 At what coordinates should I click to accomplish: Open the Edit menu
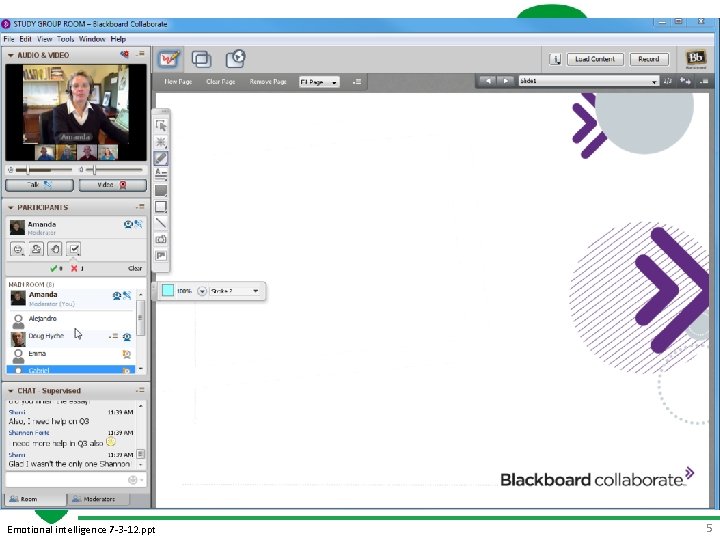pyautogui.click(x=26, y=39)
